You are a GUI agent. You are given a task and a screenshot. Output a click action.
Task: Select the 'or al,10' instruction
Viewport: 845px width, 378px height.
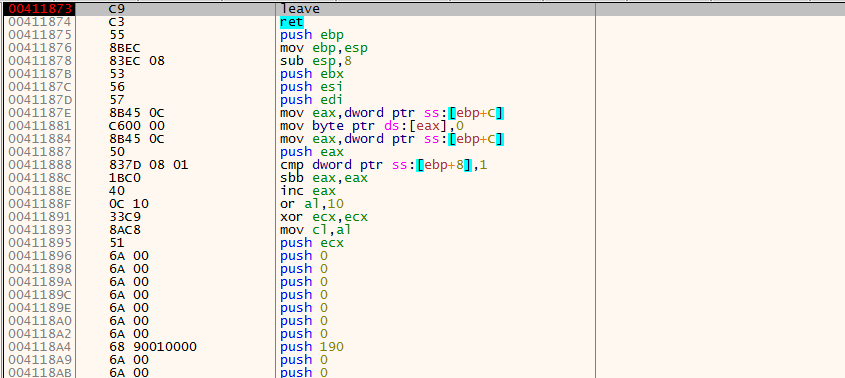(x=311, y=204)
